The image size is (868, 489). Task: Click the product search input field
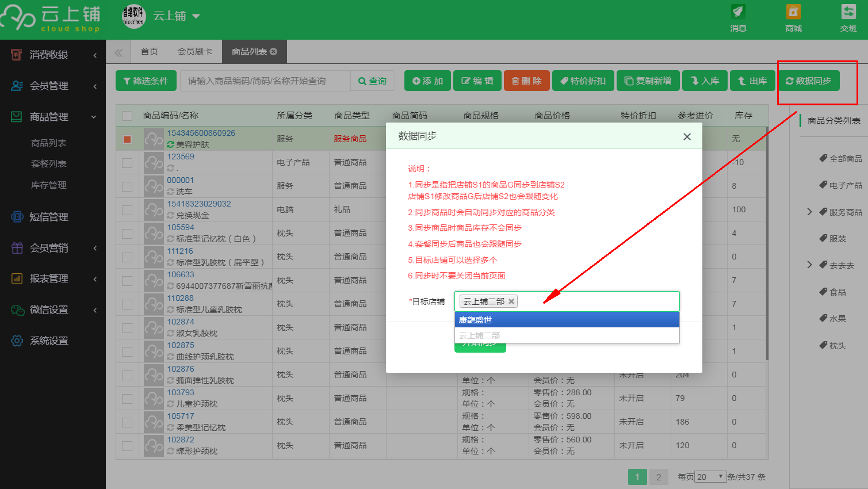[x=265, y=81]
